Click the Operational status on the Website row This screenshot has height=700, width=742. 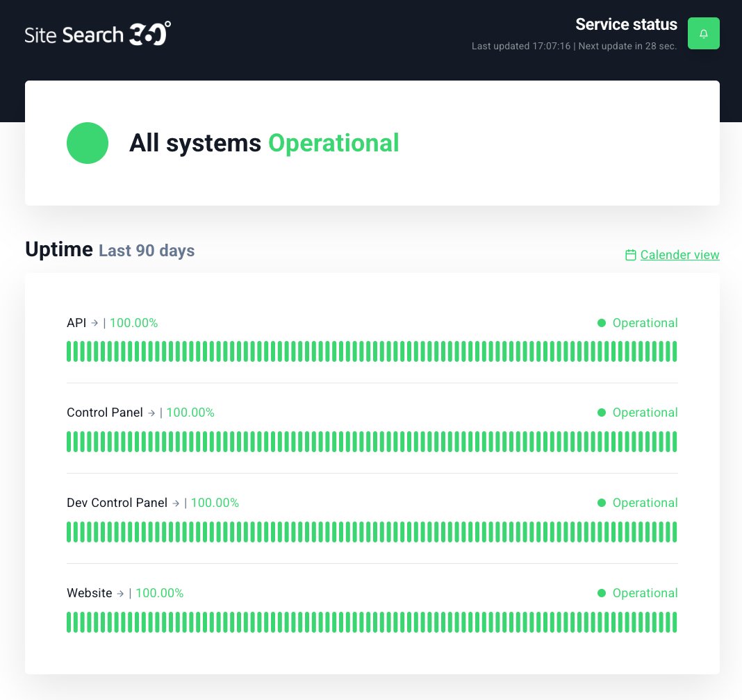645,593
